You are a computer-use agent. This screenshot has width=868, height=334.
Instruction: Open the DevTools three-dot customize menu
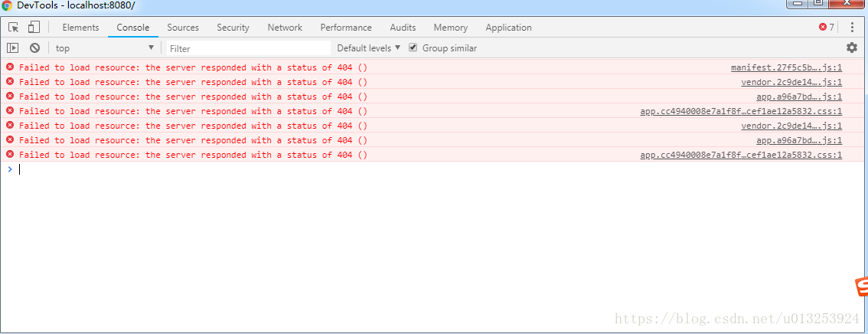pos(852,28)
